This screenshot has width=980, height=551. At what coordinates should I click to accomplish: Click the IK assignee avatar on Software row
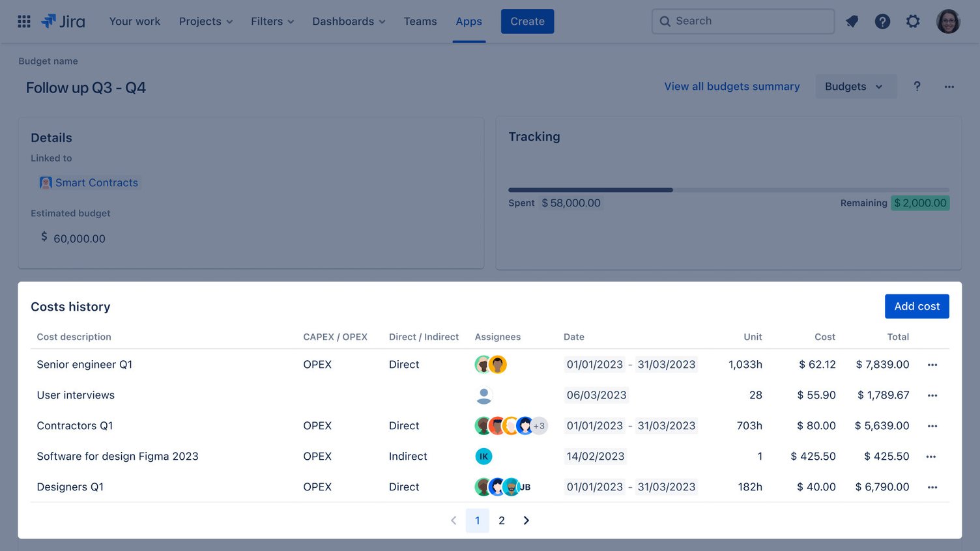pyautogui.click(x=483, y=456)
